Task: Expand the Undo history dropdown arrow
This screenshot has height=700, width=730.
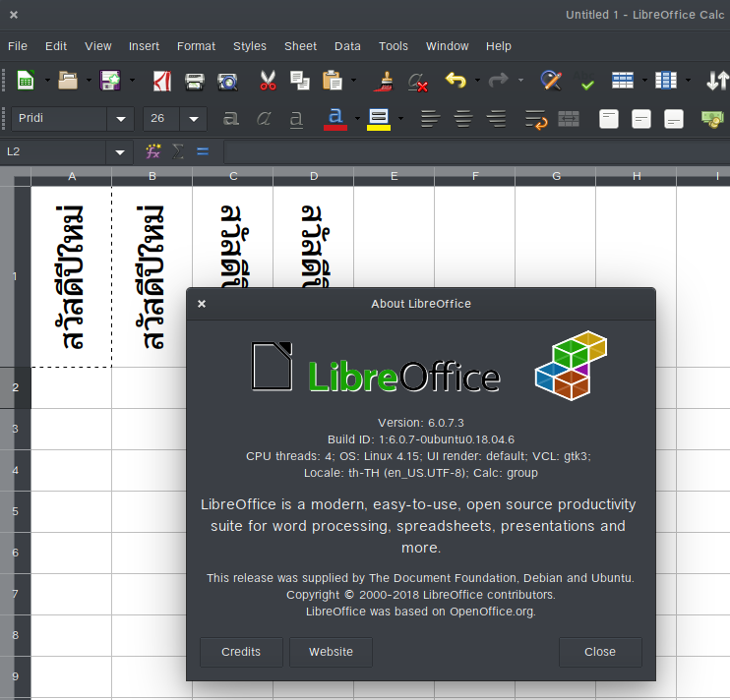Action: tap(477, 81)
